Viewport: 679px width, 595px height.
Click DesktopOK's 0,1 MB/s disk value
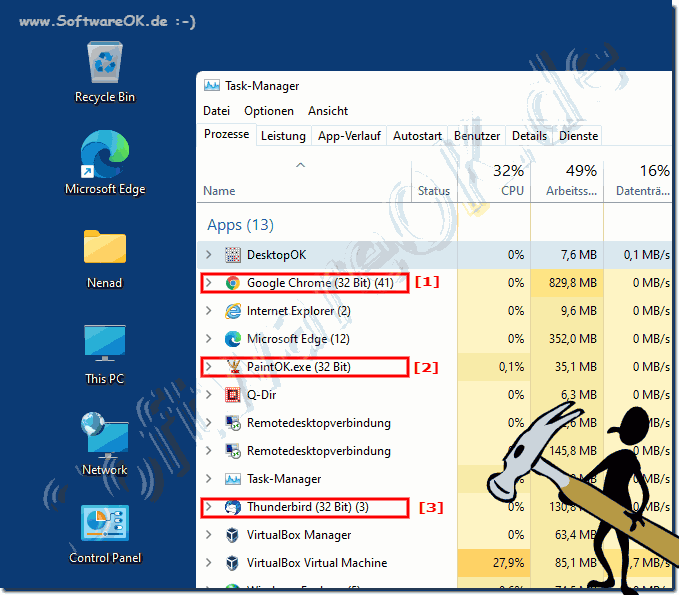tap(647, 255)
